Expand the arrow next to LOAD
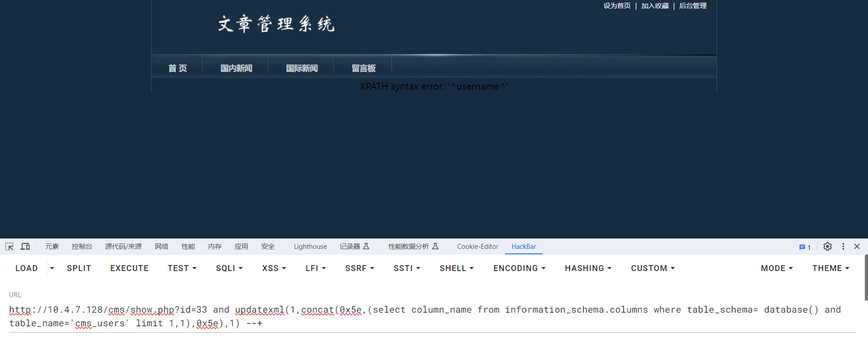The height and width of the screenshot is (338, 868). click(x=52, y=268)
